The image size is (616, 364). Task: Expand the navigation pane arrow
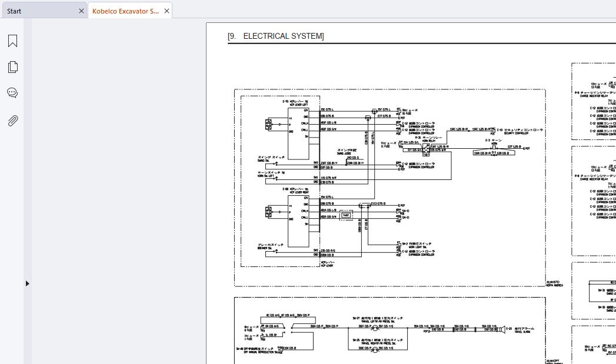click(x=28, y=283)
